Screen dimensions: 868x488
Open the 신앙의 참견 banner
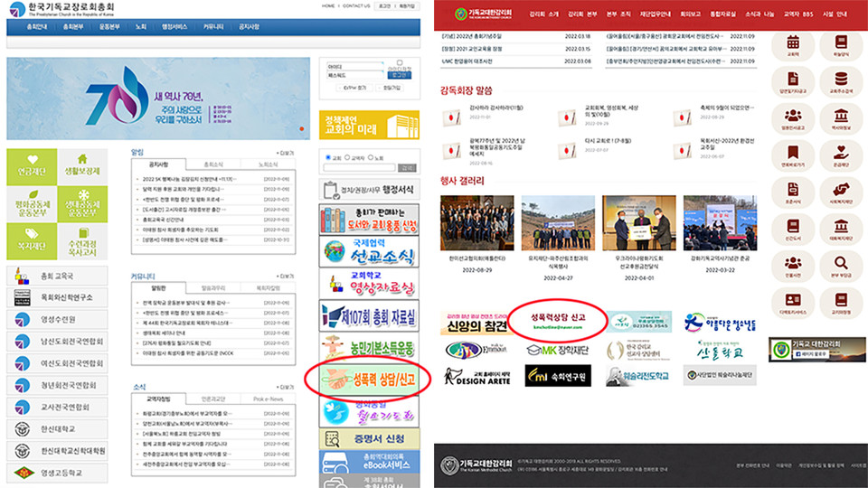click(x=476, y=324)
